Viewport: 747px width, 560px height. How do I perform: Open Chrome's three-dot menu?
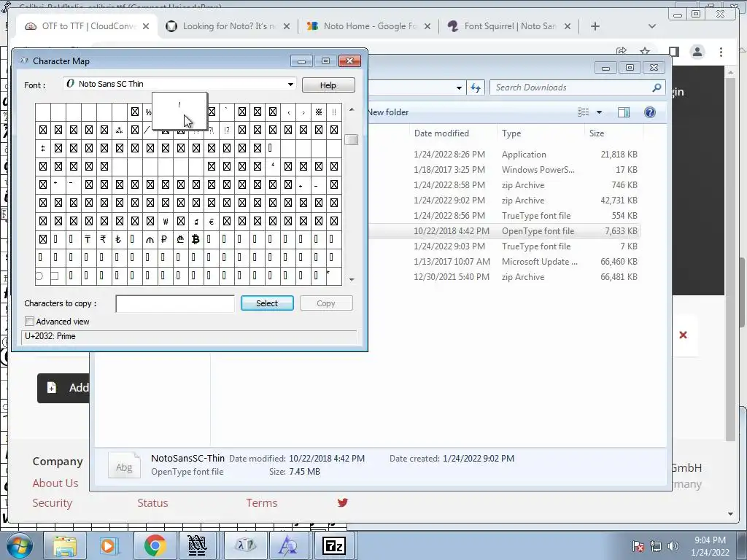pos(721,52)
